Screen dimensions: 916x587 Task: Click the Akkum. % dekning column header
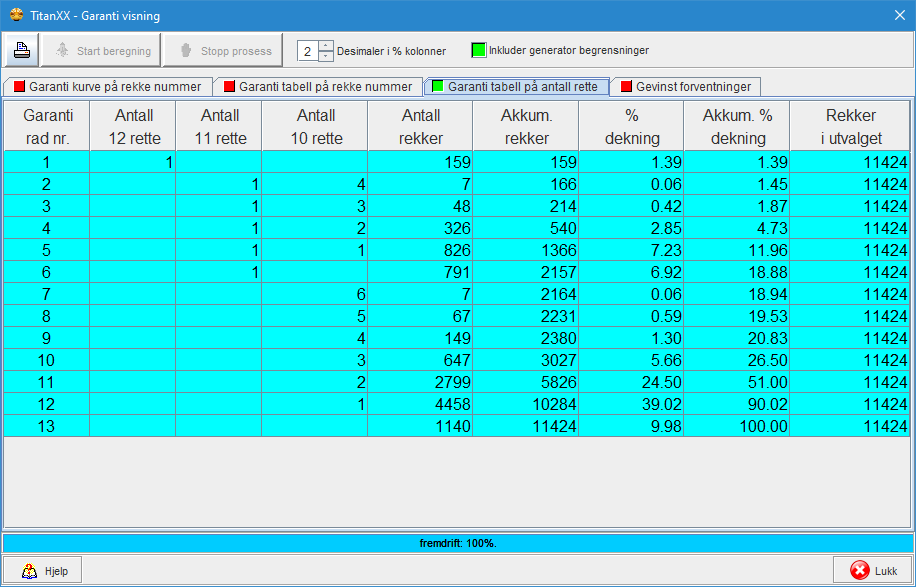pos(737,127)
